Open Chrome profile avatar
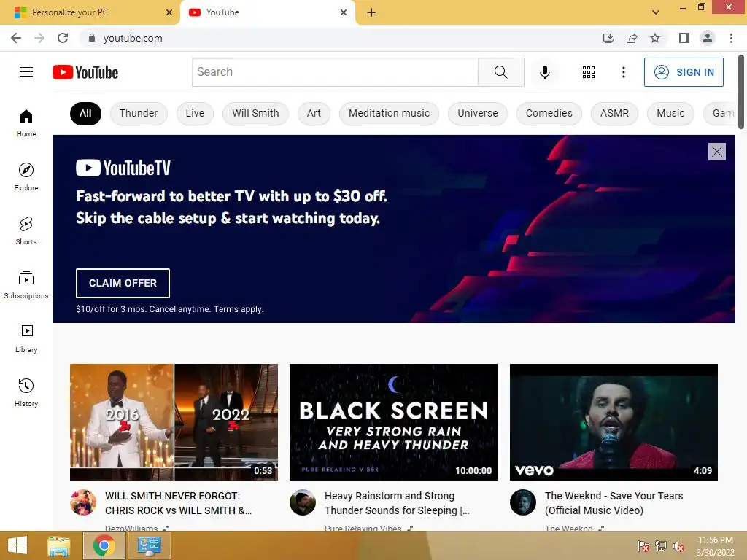Screen dimensions: 747x560 [708, 38]
